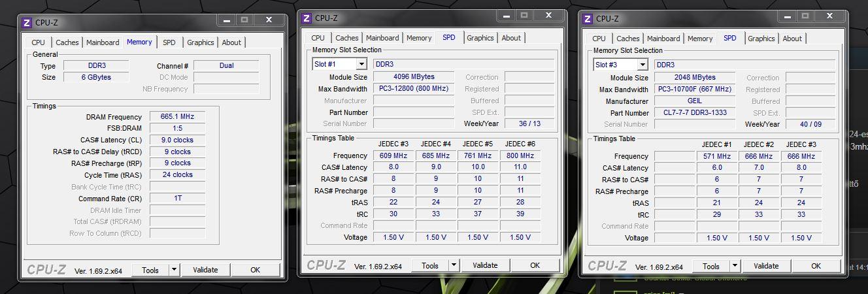
Task: Click Command Rate value 1T
Action: [177, 198]
